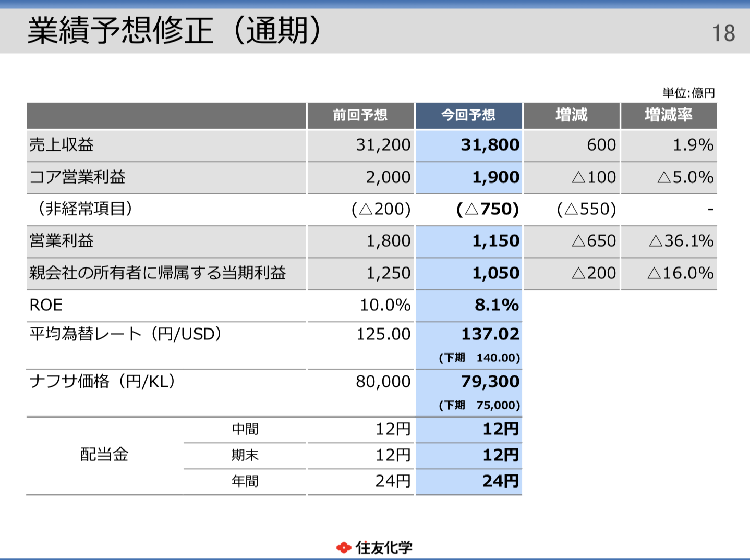
Task: Click the rate △16.0%
Action: (x=681, y=273)
